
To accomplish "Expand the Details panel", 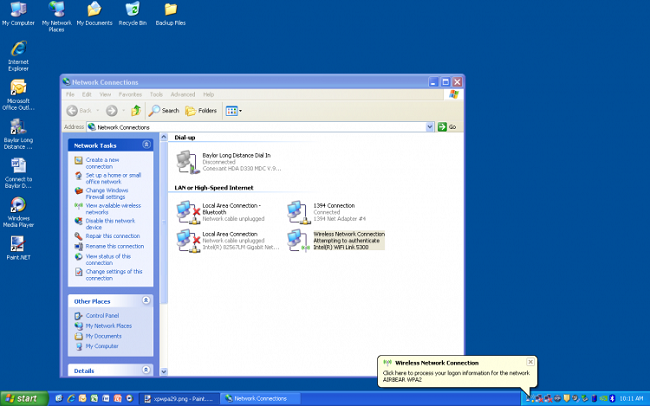I will [x=146, y=370].
